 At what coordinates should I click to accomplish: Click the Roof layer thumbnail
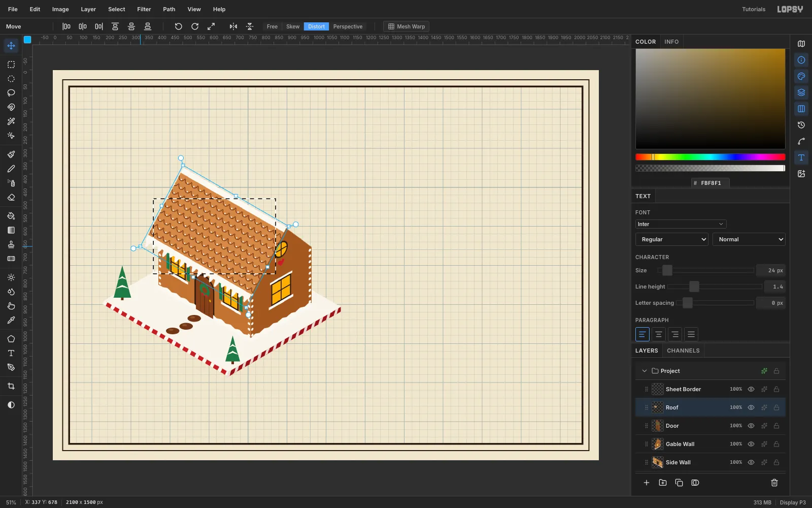coord(658,407)
